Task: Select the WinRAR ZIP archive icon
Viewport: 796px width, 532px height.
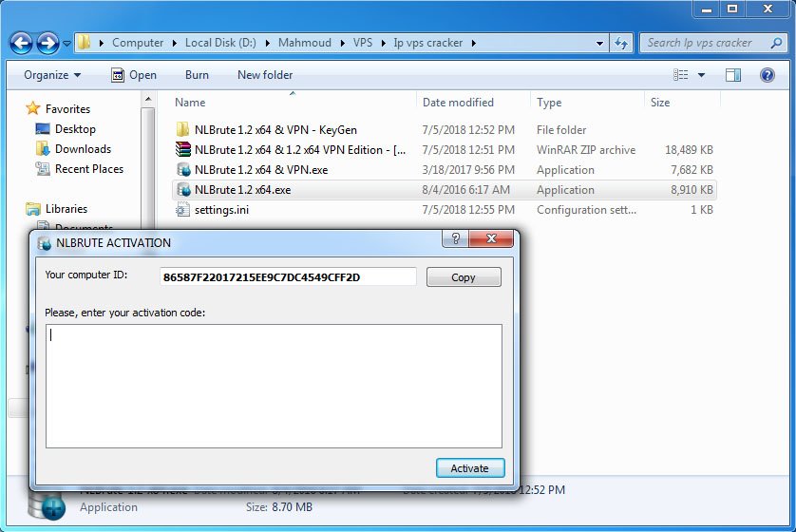Action: [x=182, y=149]
